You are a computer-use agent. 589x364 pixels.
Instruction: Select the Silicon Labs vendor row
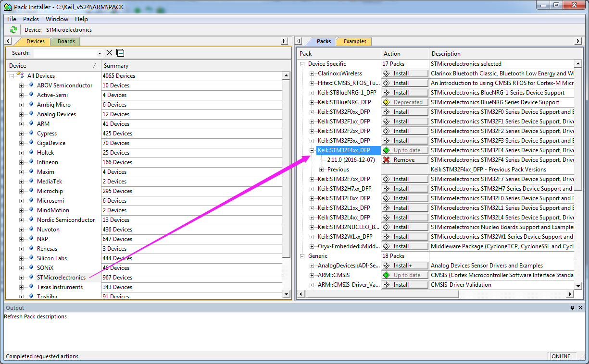point(52,258)
